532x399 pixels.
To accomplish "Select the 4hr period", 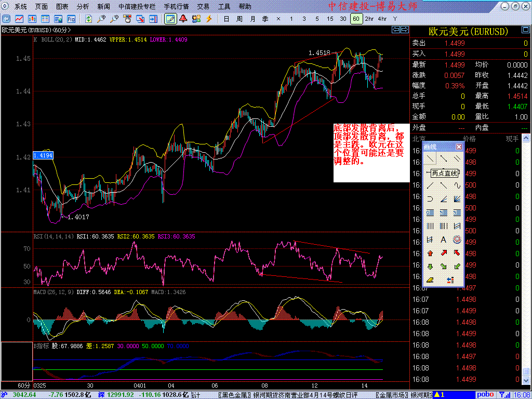I will pyautogui.click(x=382, y=19).
